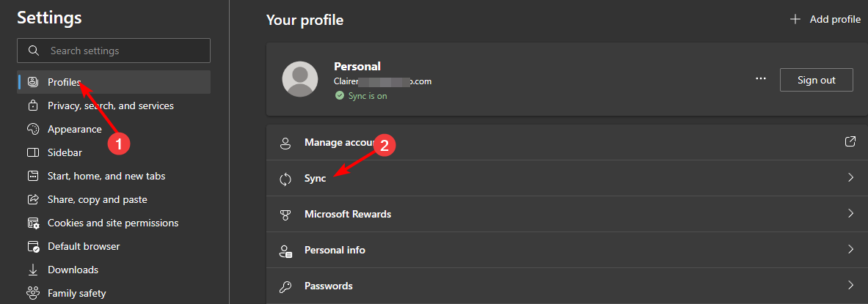Click the Downloads arrow icon
The image size is (868, 304).
[33, 270]
